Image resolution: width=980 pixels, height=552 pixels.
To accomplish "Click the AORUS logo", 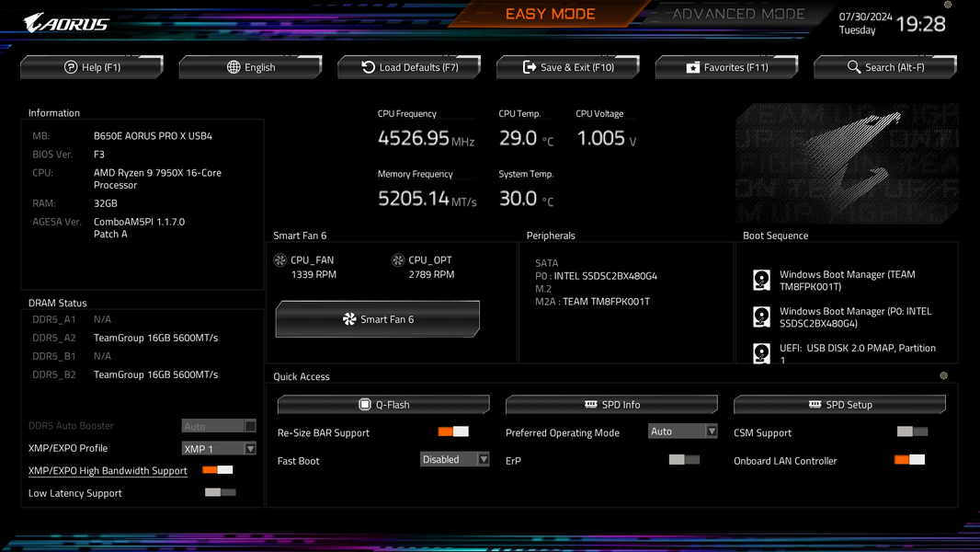I will (x=66, y=23).
